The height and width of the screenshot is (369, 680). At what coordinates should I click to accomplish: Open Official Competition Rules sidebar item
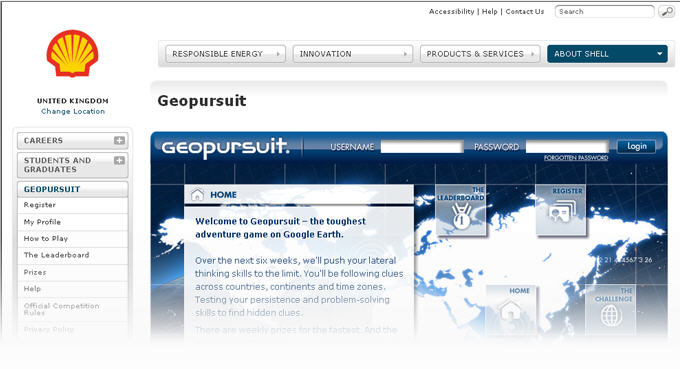(72, 309)
